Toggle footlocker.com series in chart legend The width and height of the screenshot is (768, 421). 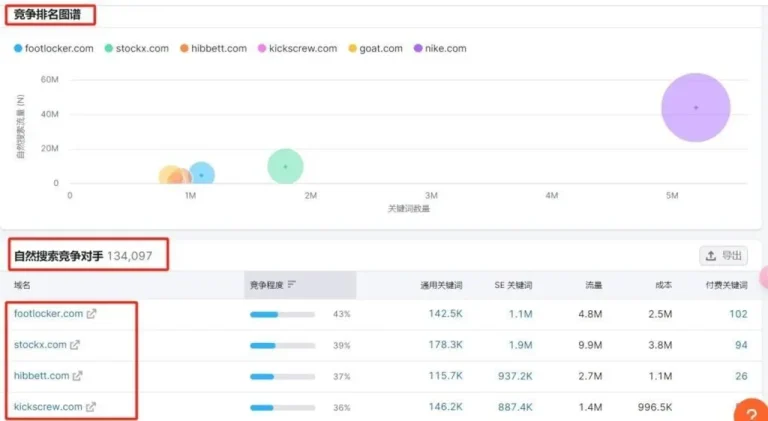(55, 48)
